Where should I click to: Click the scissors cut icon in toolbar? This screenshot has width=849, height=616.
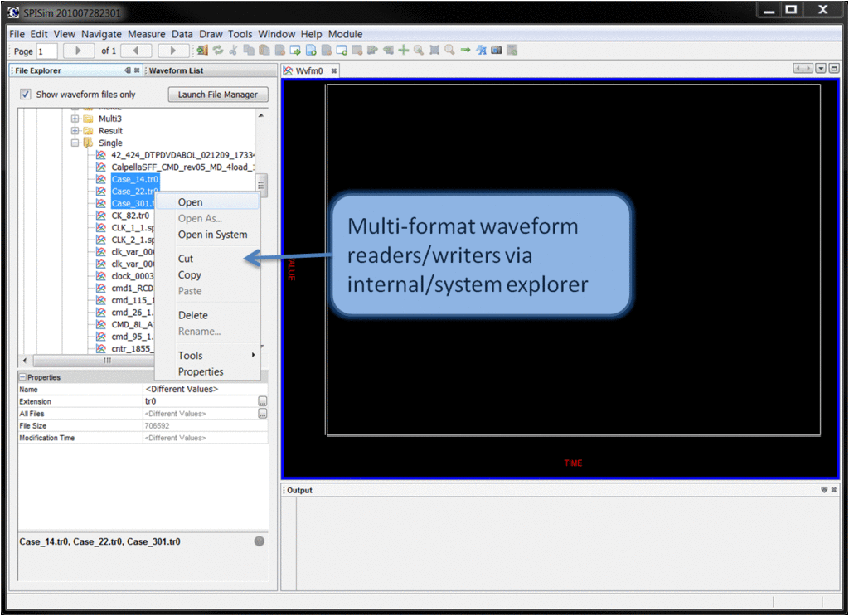tap(233, 51)
